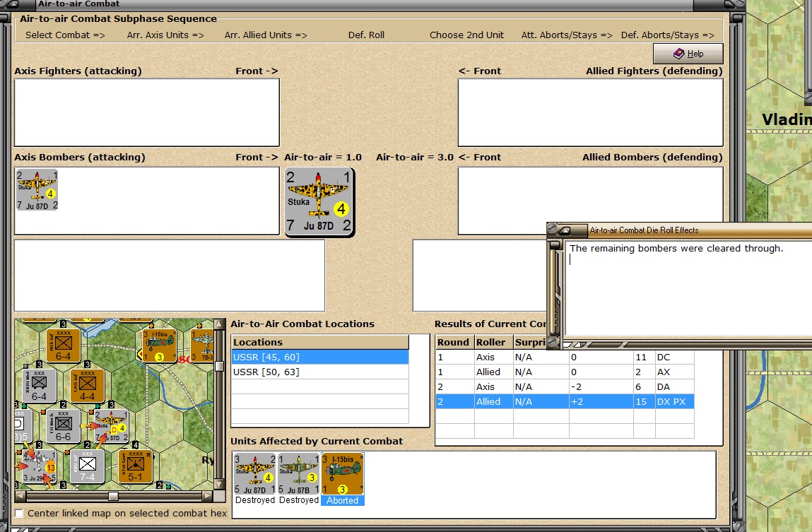
Task: Select the gray 6-4 XXIII Mot corps
Action: click(x=40, y=386)
